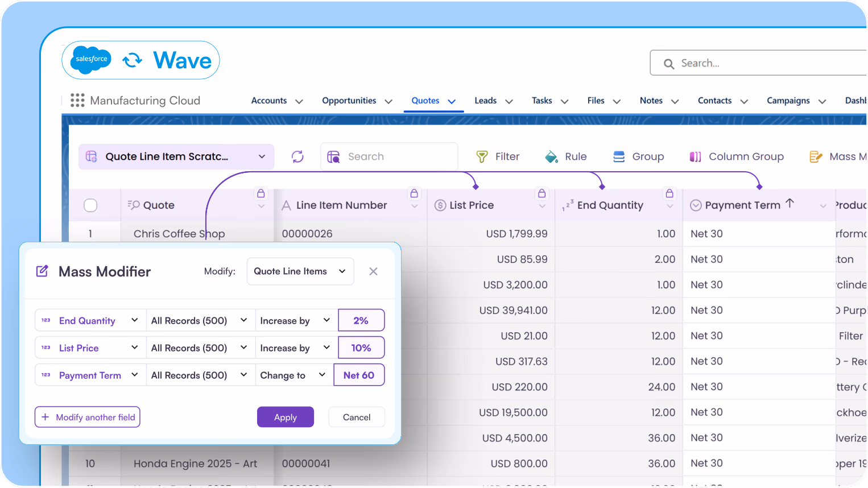Open Increase by dropdown in List Price row
This screenshot has height=488, width=868.
(x=296, y=348)
